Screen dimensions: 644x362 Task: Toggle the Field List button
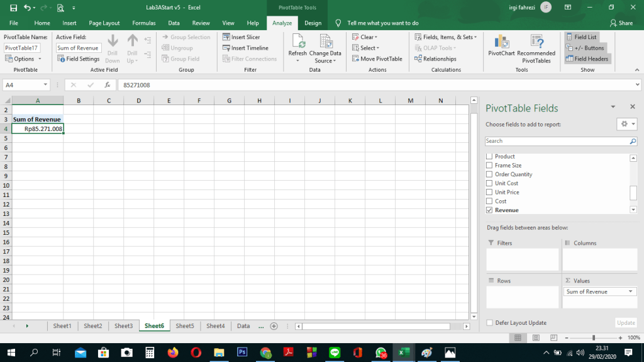coord(581,37)
